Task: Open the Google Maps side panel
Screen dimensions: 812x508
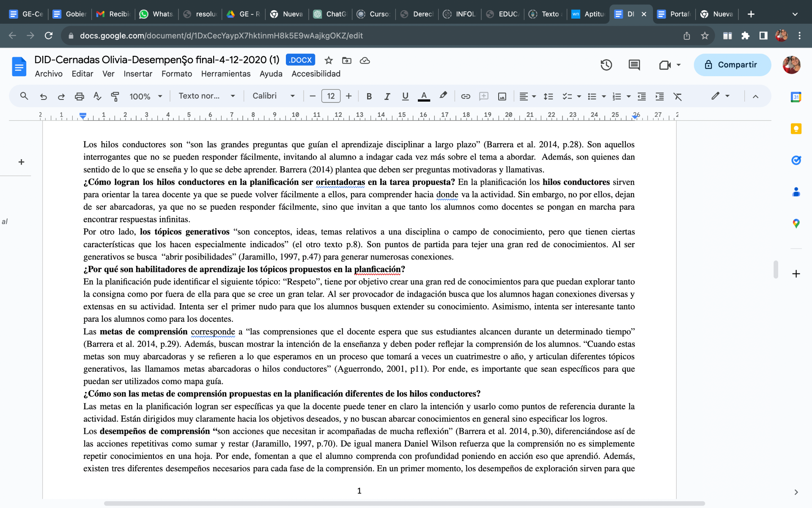Action: click(x=796, y=224)
